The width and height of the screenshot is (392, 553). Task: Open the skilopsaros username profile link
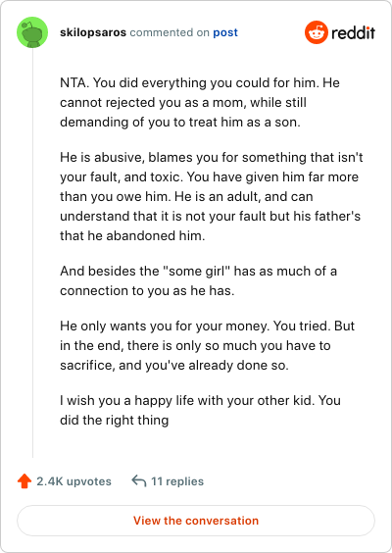pos(93,32)
